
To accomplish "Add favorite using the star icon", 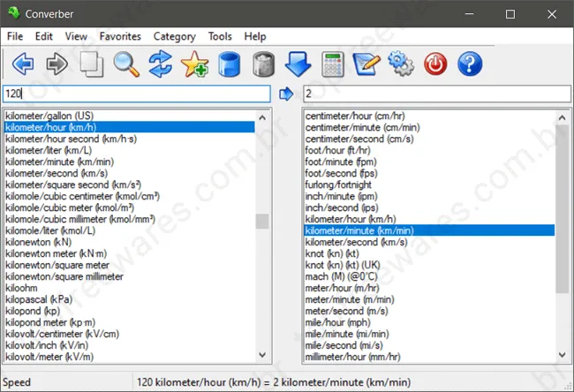I will (x=195, y=64).
